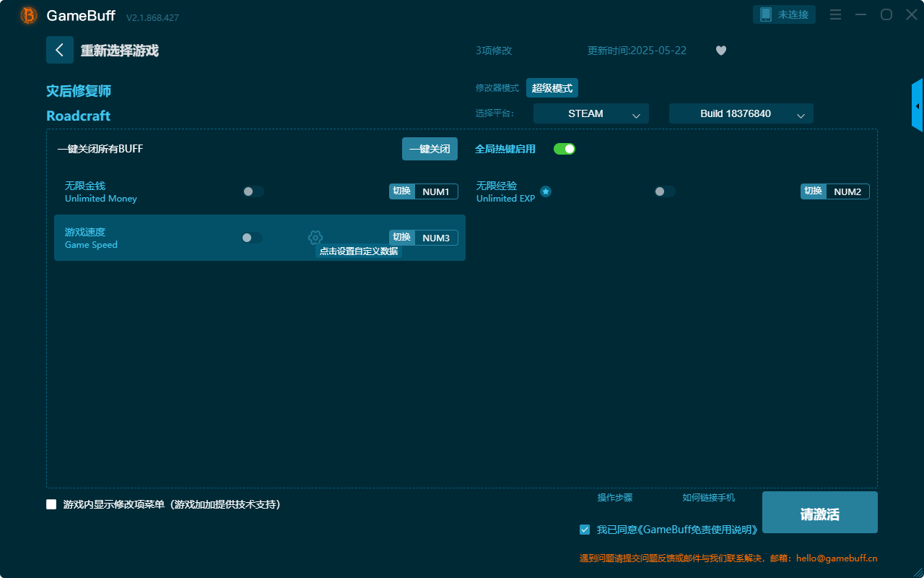Click 切换 label beside NUM1
Viewport: 924px width, 578px height.
point(402,191)
